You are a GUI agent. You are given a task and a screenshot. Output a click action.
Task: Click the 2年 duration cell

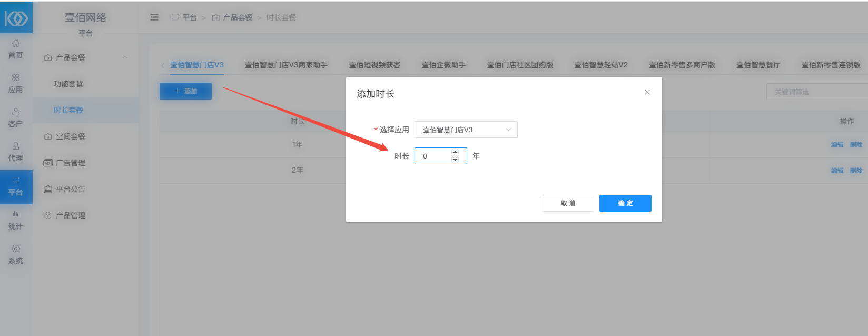297,170
